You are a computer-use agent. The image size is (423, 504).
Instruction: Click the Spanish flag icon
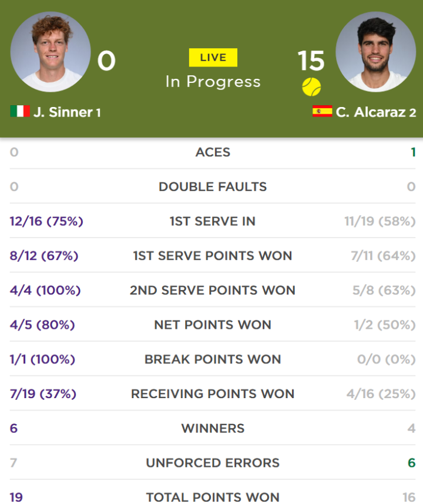click(322, 111)
